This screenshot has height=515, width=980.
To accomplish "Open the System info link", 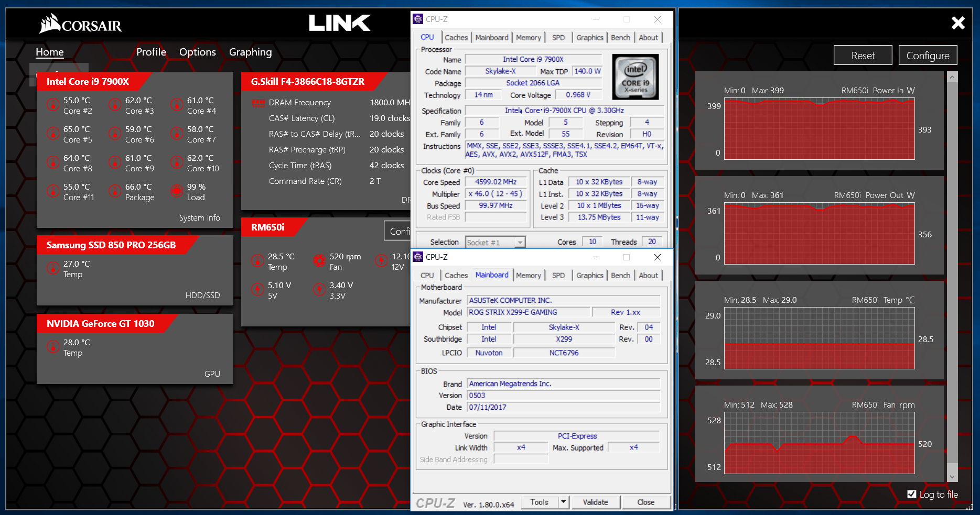I will coord(200,218).
